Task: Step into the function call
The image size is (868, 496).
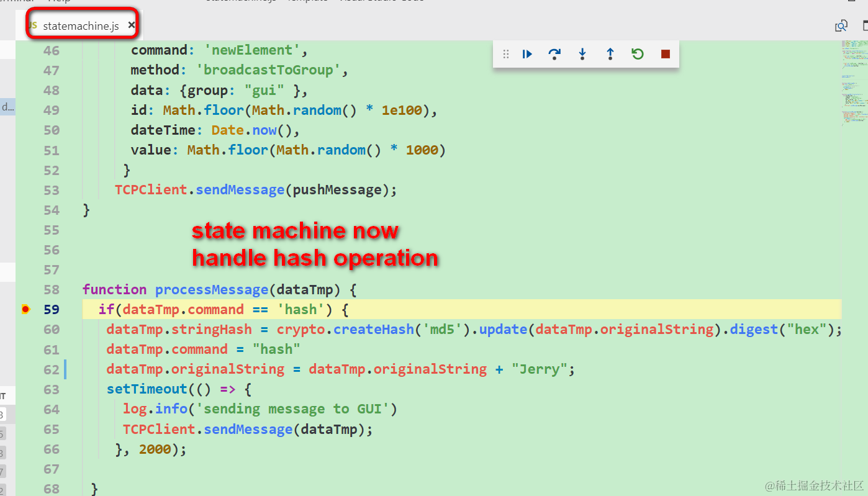Action: pyautogui.click(x=582, y=54)
